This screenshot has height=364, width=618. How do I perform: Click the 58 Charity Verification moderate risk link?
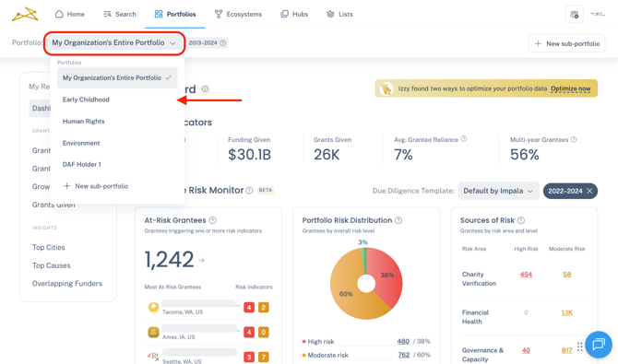pos(566,275)
